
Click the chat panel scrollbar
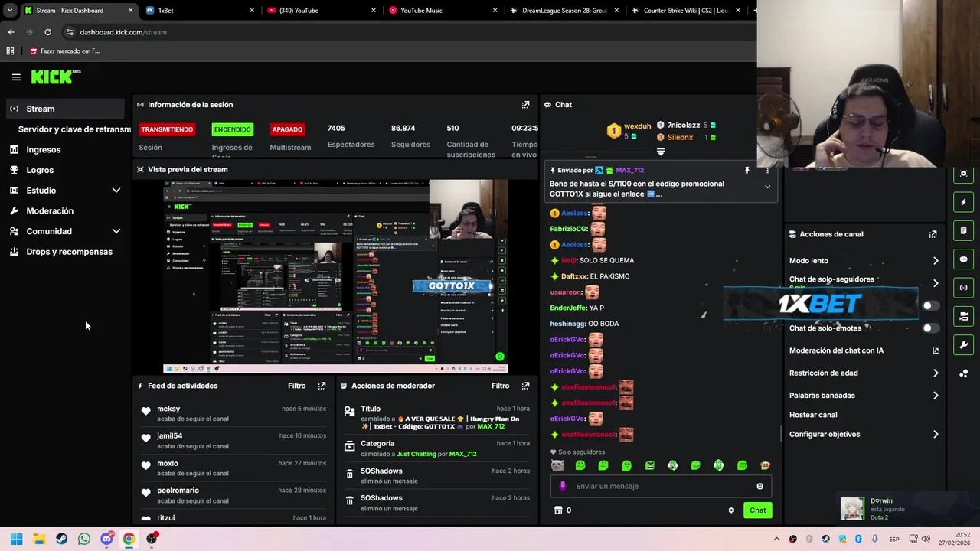point(781,434)
